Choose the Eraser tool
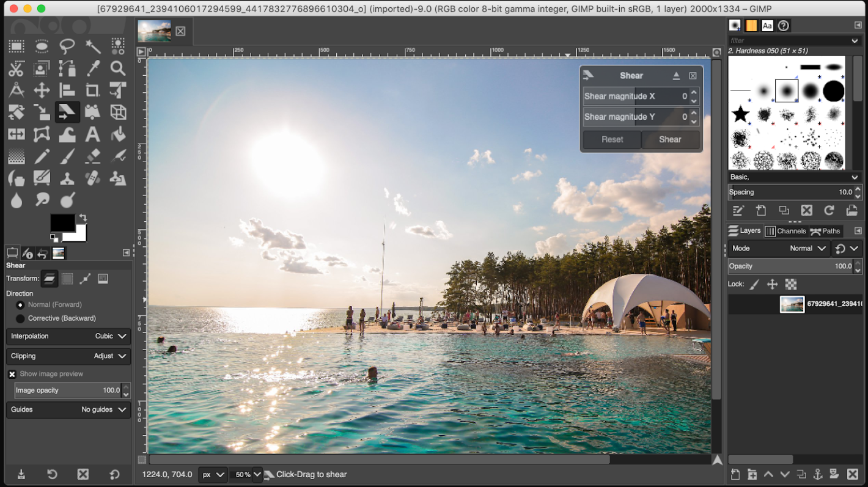 pyautogui.click(x=92, y=156)
